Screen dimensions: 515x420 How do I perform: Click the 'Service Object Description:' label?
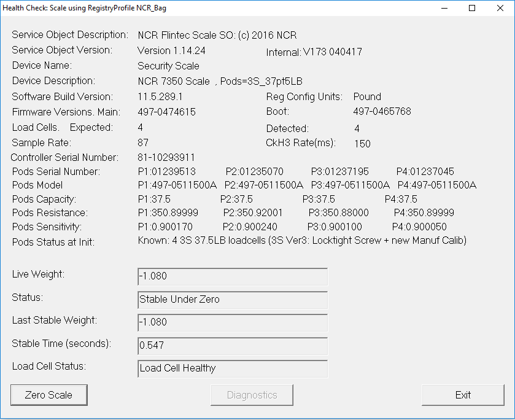pos(70,35)
